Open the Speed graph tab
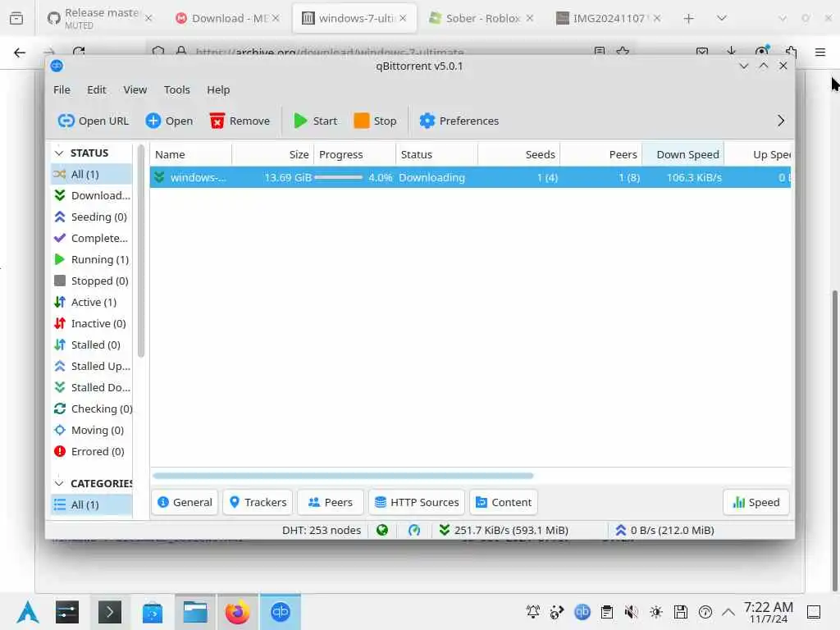Viewport: 840px width, 630px height. 756,503
